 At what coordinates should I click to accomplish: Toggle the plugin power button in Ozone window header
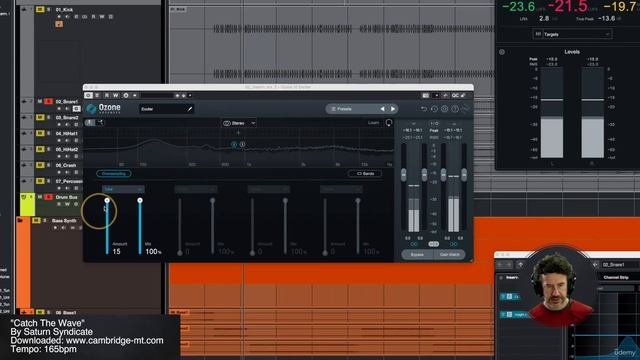click(88, 96)
